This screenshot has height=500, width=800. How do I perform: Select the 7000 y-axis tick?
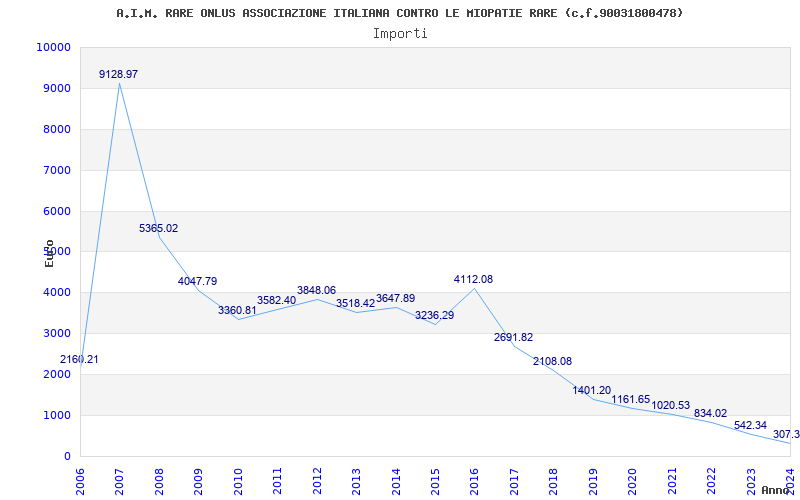point(57,170)
